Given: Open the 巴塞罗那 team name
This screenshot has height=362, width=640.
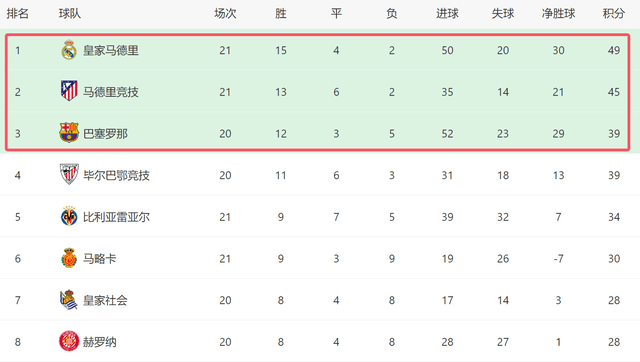Looking at the screenshot, I should [105, 134].
